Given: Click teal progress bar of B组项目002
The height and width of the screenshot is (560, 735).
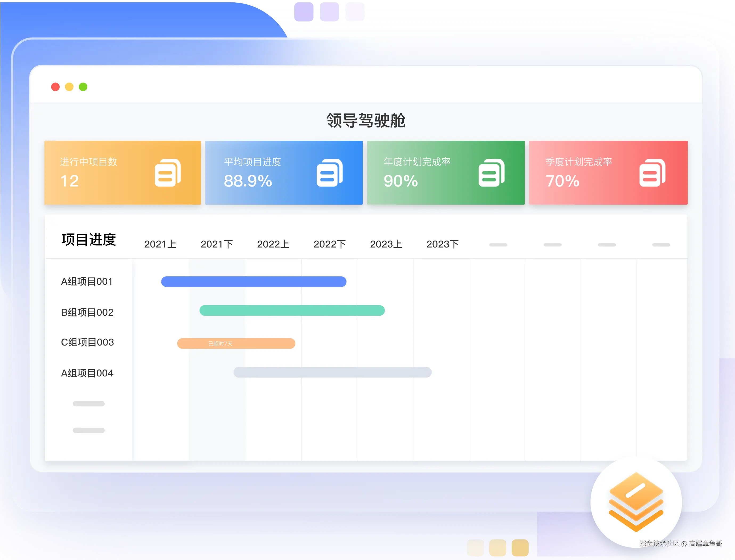Looking at the screenshot, I should point(292,310).
